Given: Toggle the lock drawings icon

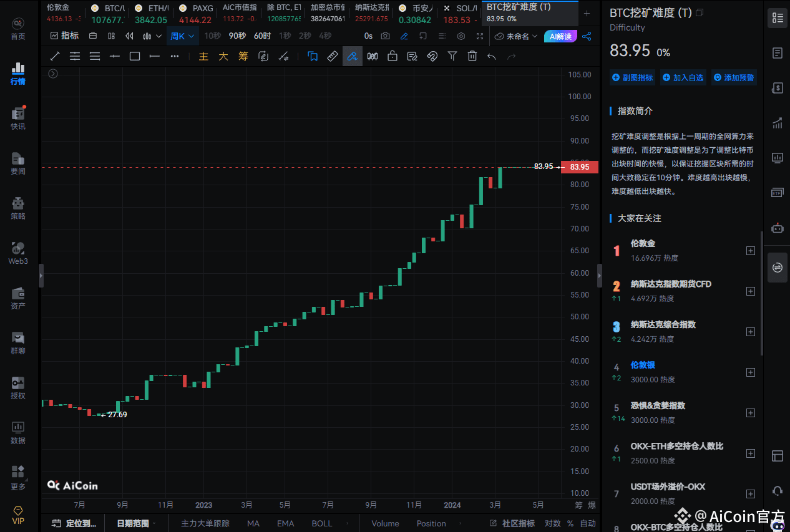Looking at the screenshot, I should point(393,56).
